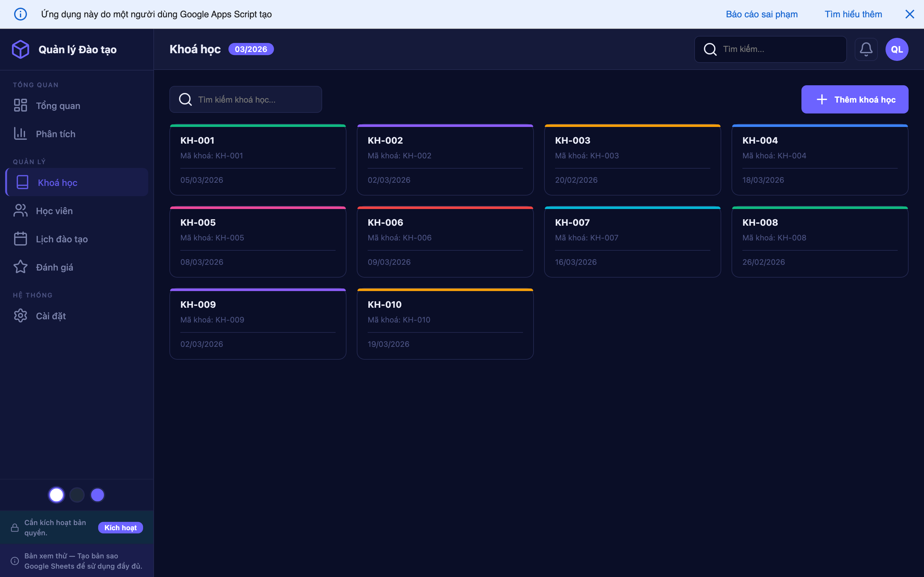
Task: Open the KH-006 course card
Action: [x=445, y=242]
